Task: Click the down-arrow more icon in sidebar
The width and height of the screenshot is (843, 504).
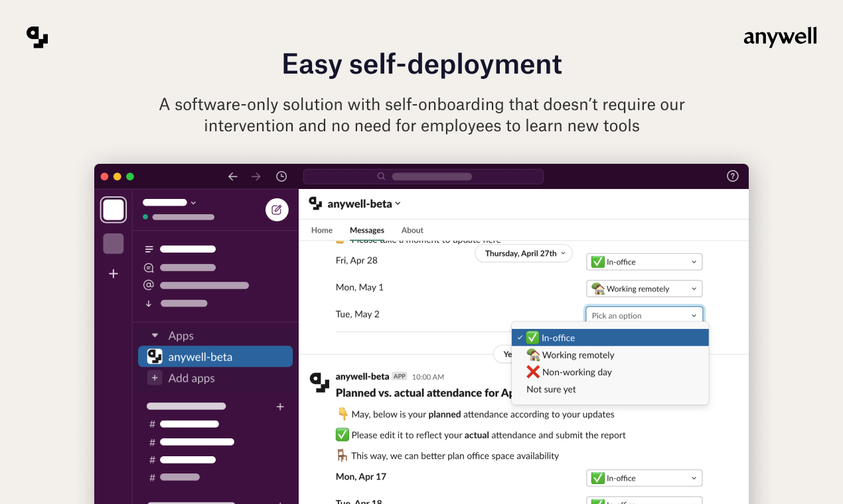Action: pos(149,303)
